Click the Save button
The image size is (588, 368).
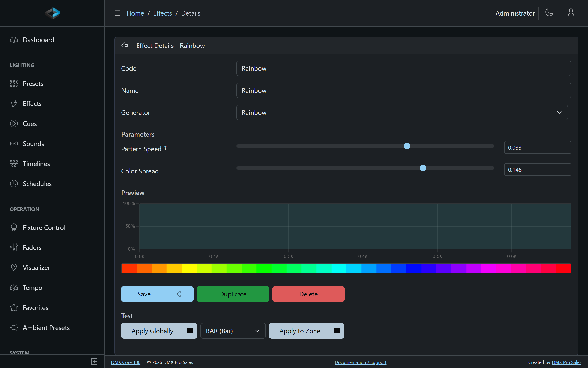point(144,294)
